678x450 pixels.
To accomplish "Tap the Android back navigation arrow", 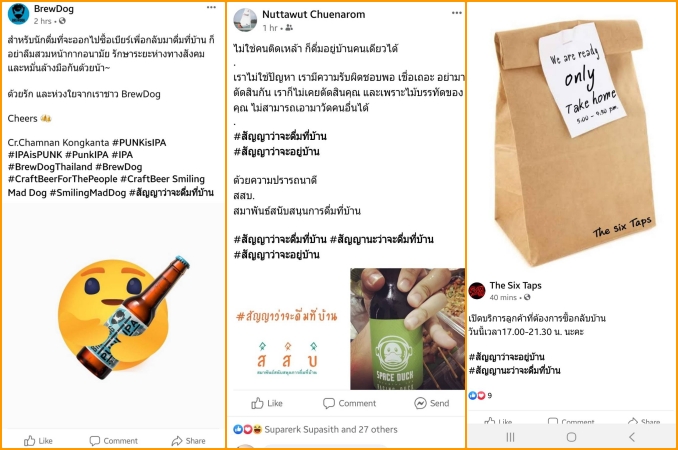I will click(x=632, y=437).
